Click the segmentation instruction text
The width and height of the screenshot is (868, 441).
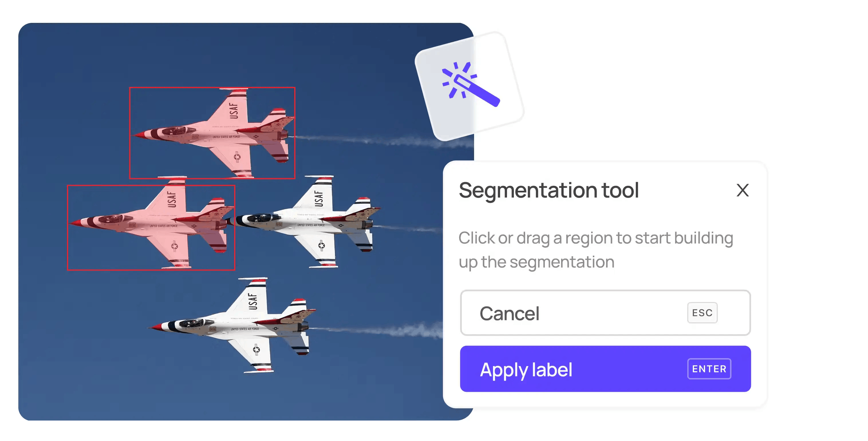pyautogui.click(x=595, y=250)
